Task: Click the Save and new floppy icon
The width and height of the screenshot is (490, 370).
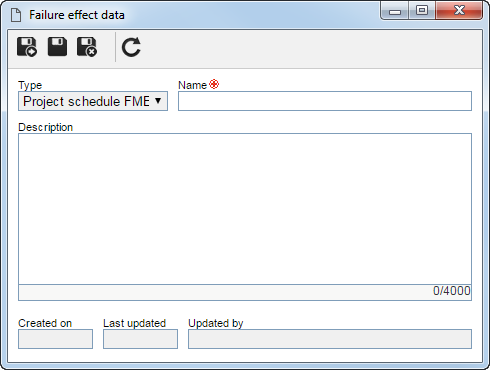Action: tap(27, 47)
